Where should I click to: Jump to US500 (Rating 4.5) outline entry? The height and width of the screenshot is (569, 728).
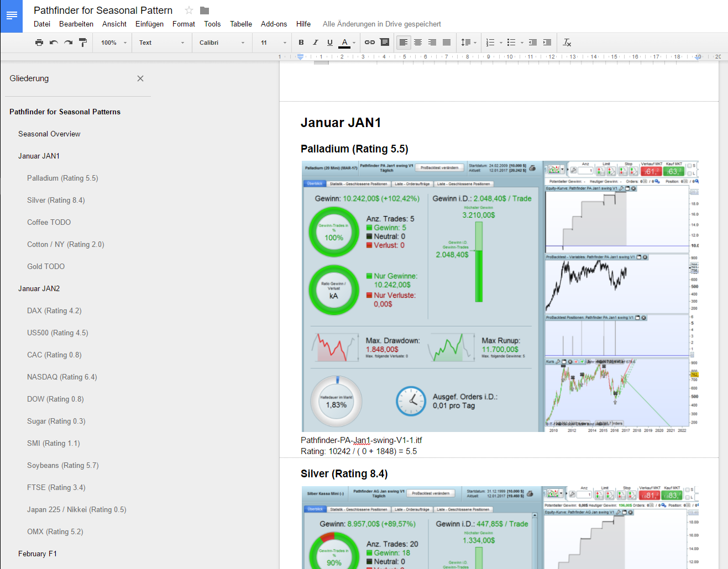point(57,333)
